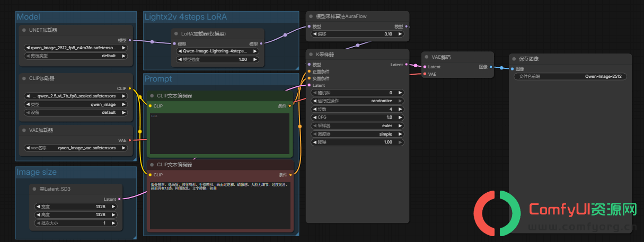Focus the positive prompt text area
This screenshot has height=242, width=644.
point(219,133)
